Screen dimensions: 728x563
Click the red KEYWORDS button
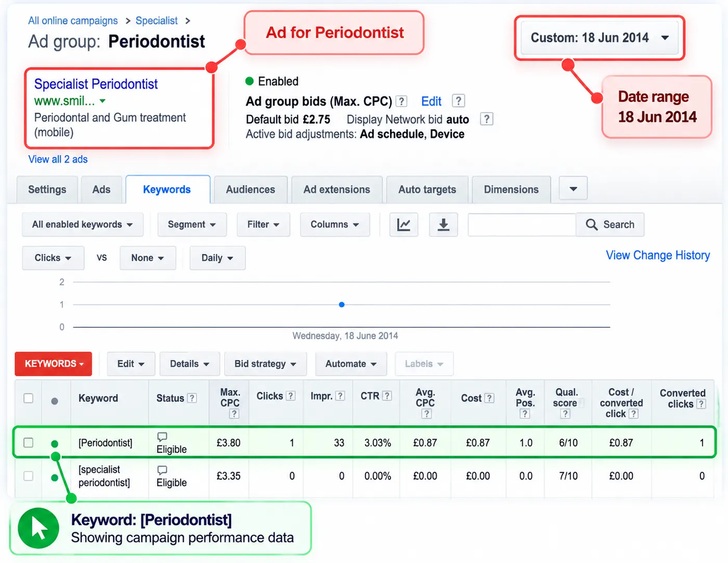54,364
